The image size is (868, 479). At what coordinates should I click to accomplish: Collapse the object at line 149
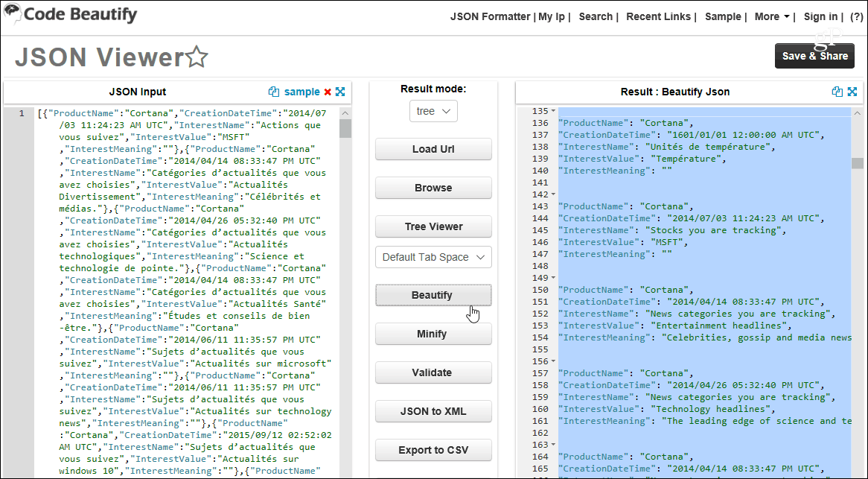(554, 278)
